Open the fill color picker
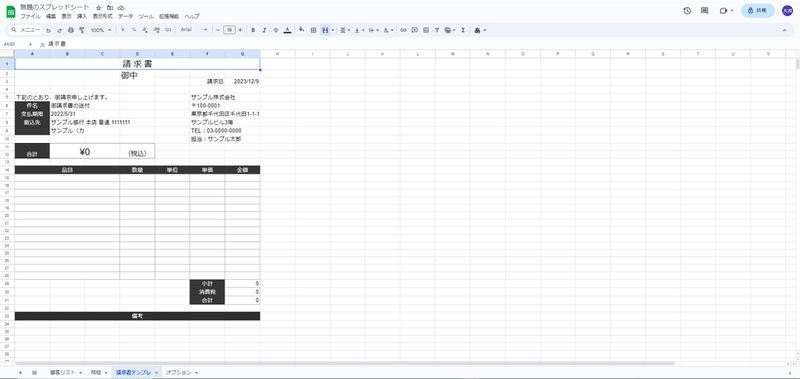This screenshot has height=379, width=800. (302, 30)
